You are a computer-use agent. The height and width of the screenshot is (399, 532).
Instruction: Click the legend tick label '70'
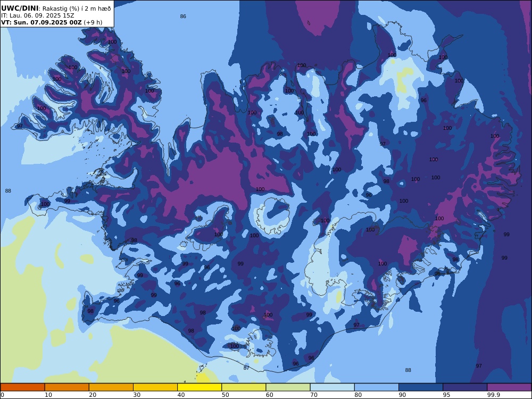point(314,395)
